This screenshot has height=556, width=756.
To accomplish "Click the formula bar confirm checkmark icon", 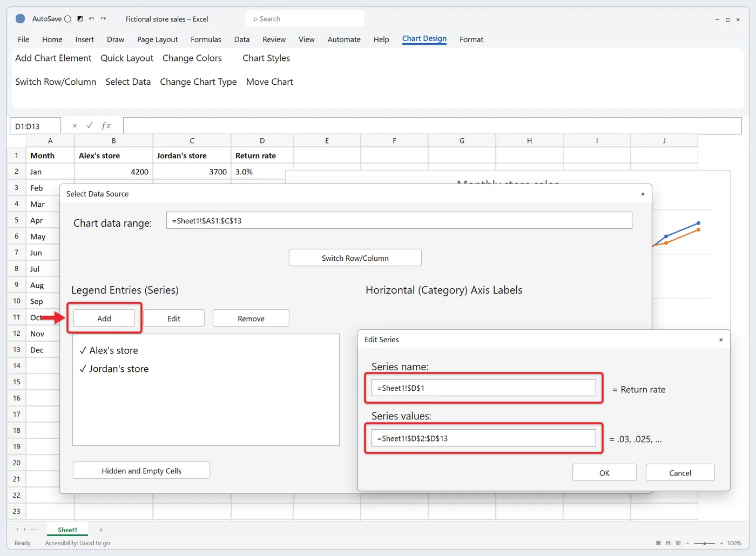I will click(90, 125).
